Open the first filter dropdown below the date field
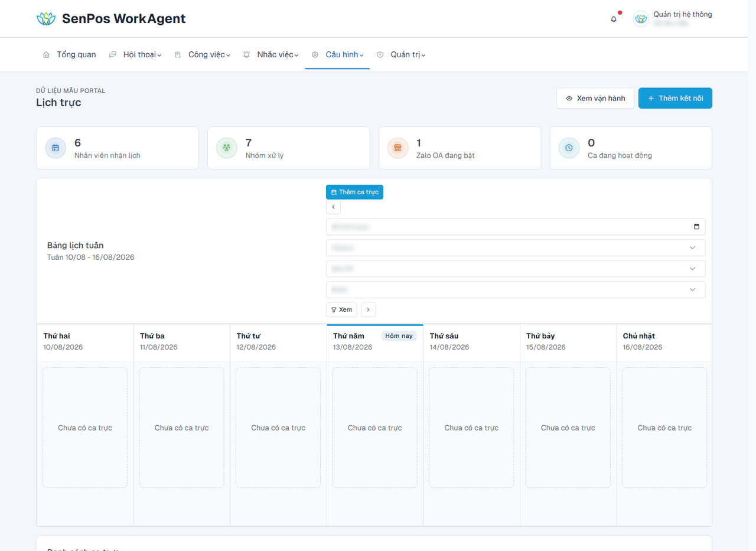Image resolution: width=756 pixels, height=551 pixels. (516, 247)
